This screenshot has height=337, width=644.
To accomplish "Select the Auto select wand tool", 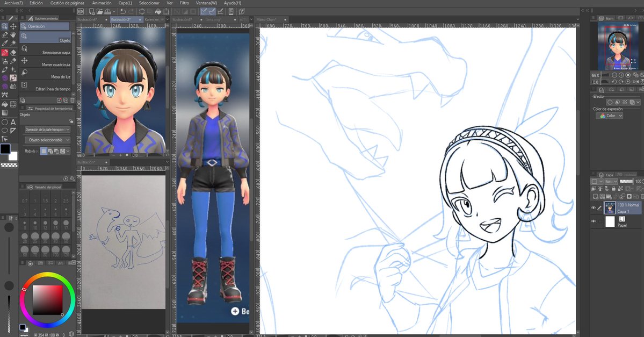I will pyautogui.click(x=13, y=43).
